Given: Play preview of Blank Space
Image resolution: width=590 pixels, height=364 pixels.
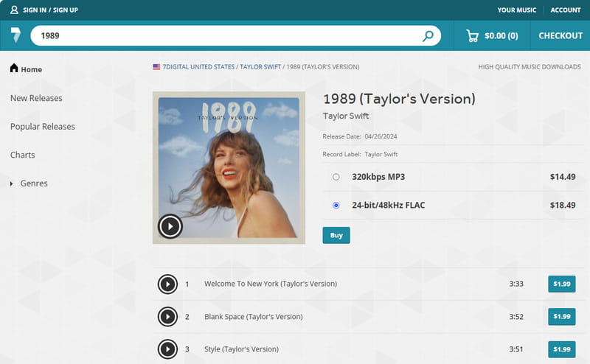Looking at the screenshot, I should point(167,317).
